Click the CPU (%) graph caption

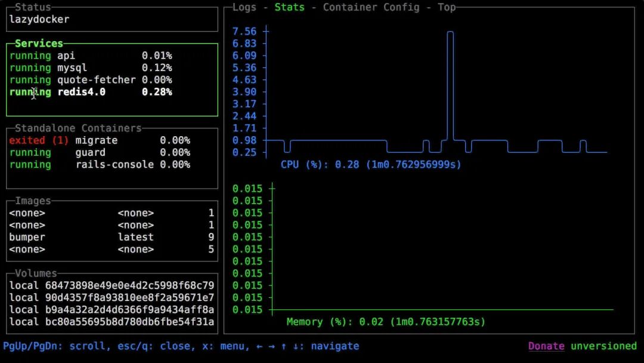(x=371, y=165)
